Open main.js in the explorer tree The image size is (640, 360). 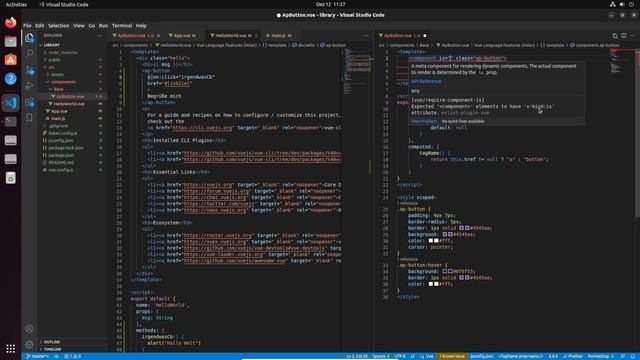58,118
